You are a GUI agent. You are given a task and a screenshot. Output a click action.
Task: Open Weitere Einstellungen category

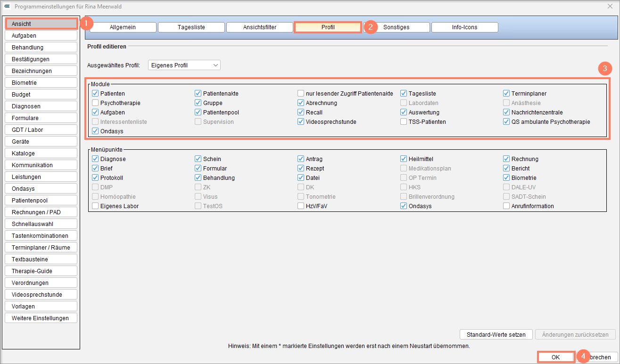pos(41,318)
